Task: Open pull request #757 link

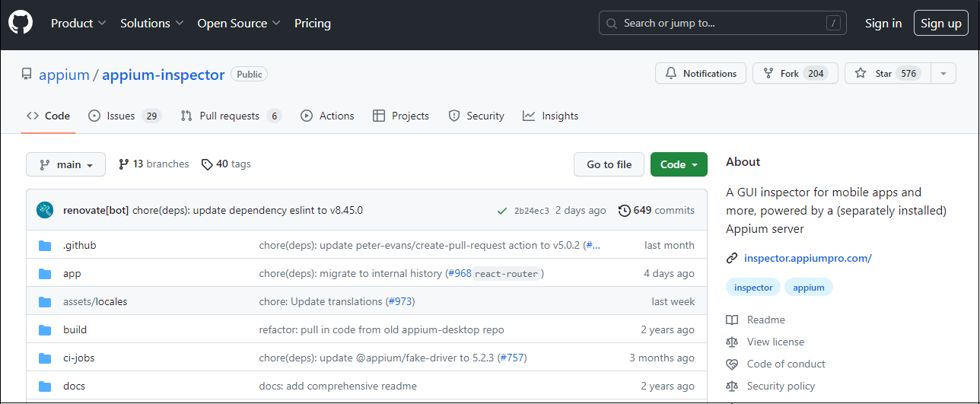Action: pyautogui.click(x=512, y=358)
